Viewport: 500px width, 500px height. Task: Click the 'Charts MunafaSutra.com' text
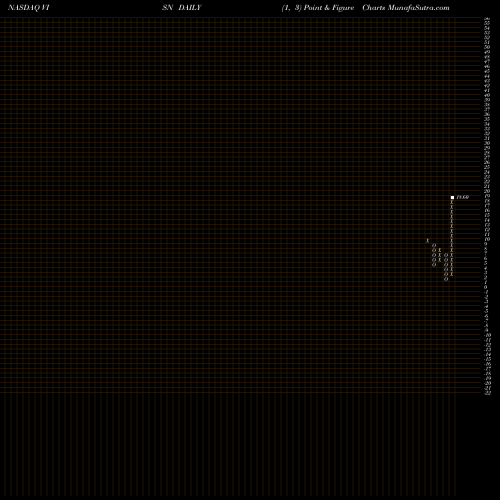click(406, 8)
